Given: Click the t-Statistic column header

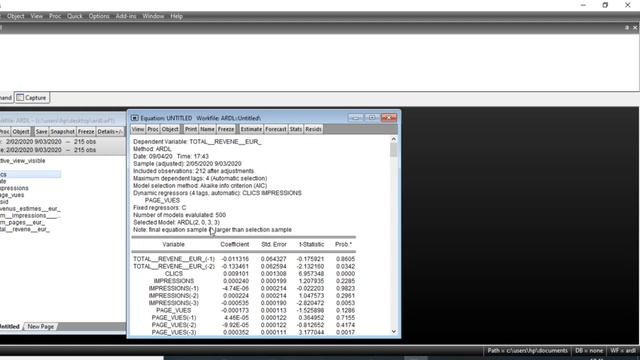Looking at the screenshot, I should pyautogui.click(x=311, y=244).
